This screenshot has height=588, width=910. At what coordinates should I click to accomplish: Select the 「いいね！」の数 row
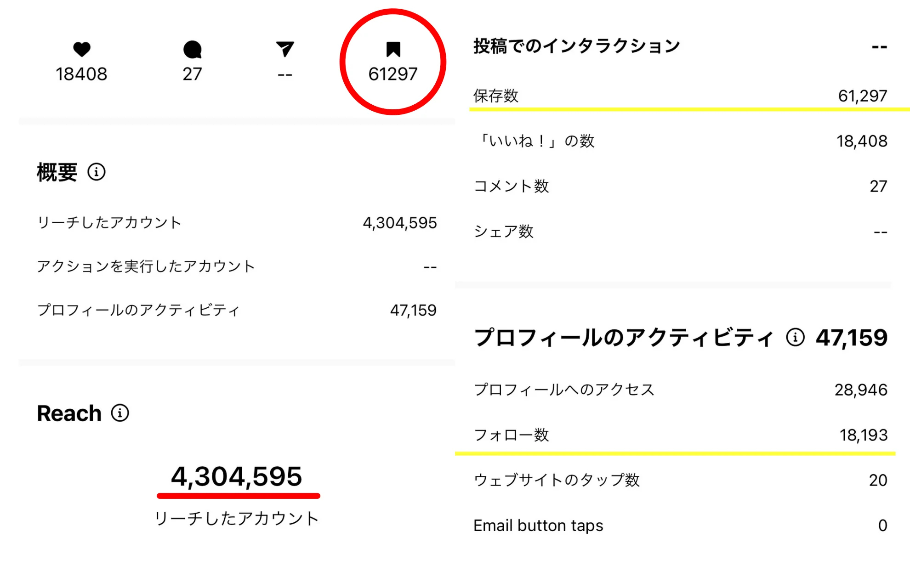[680, 141]
